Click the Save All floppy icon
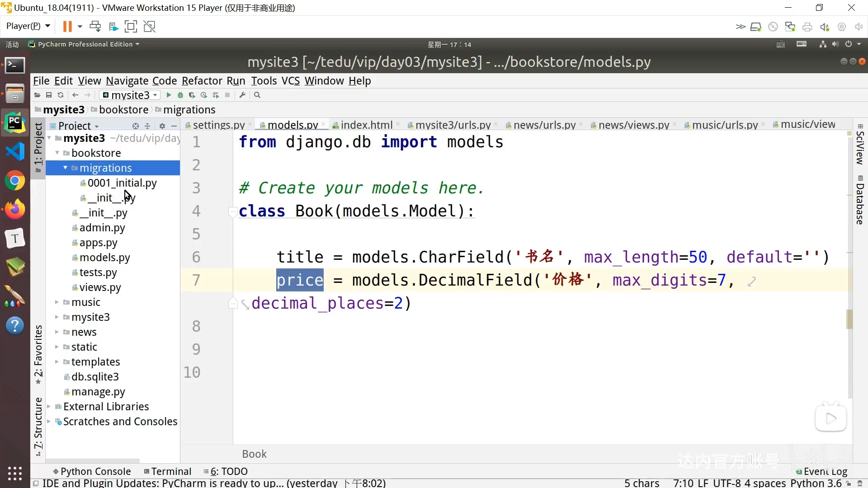 tap(49, 95)
